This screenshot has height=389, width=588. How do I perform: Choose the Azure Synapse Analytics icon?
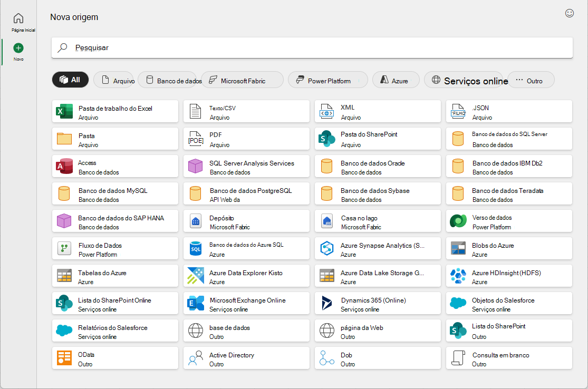click(x=326, y=248)
